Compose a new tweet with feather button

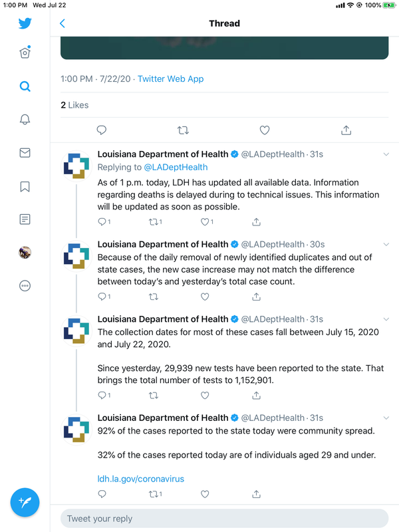tap(25, 502)
